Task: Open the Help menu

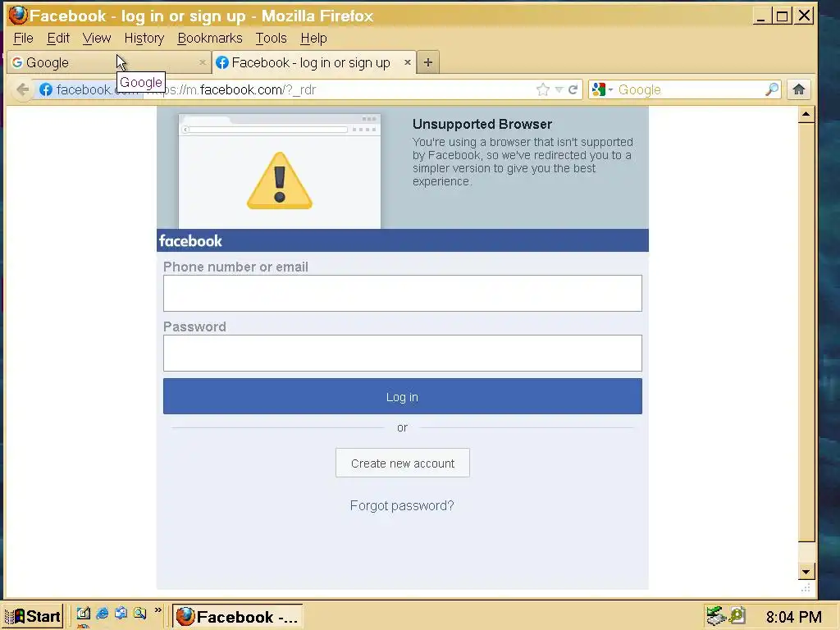Action: pyautogui.click(x=313, y=38)
